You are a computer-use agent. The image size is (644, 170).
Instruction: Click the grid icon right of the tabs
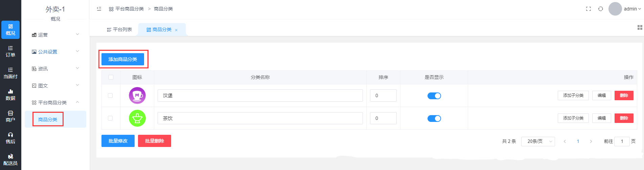[640, 27]
